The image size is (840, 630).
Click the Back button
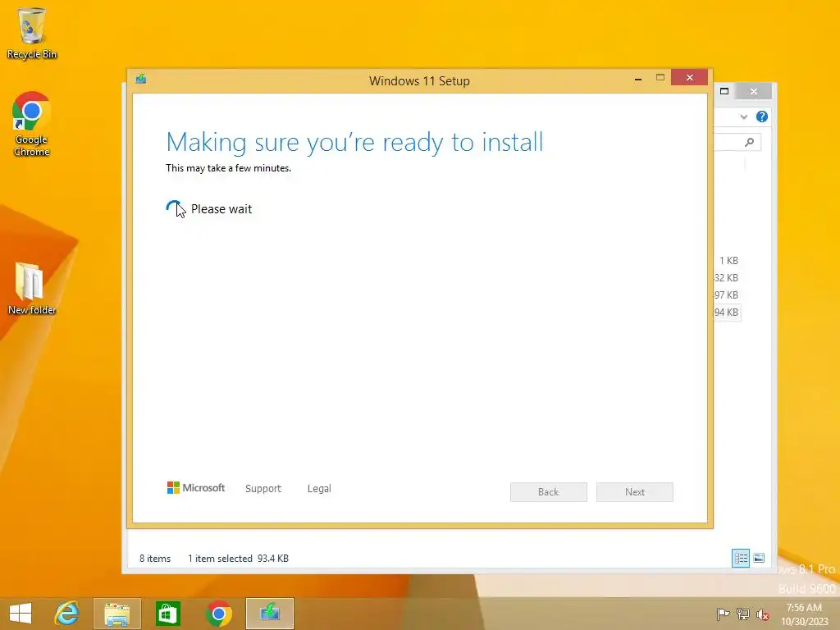[x=549, y=492]
